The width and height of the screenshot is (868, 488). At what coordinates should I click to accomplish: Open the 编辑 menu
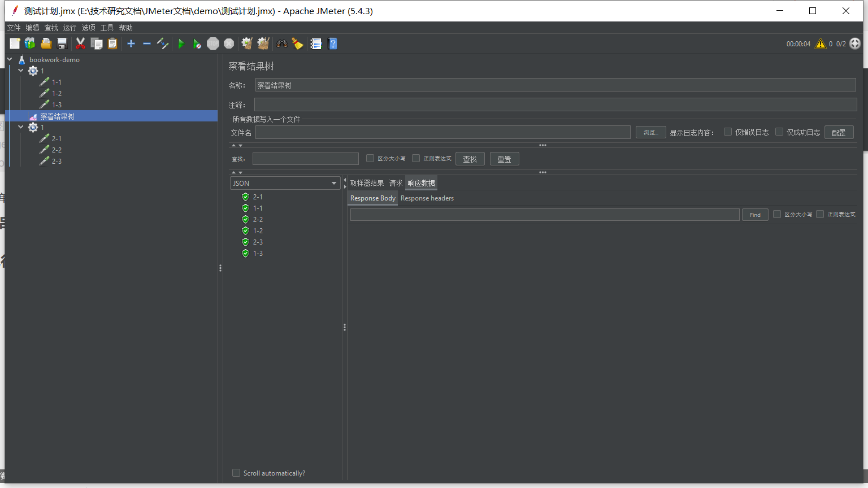pos(32,28)
